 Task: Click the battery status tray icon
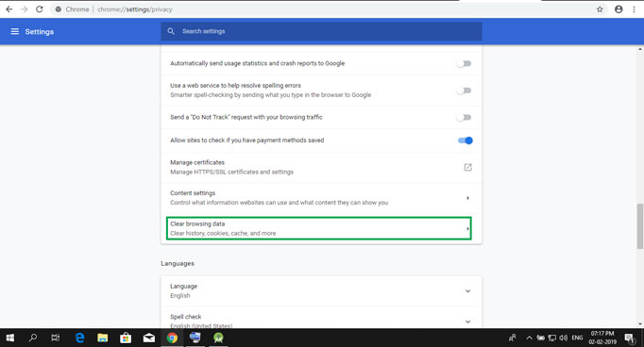541,338
